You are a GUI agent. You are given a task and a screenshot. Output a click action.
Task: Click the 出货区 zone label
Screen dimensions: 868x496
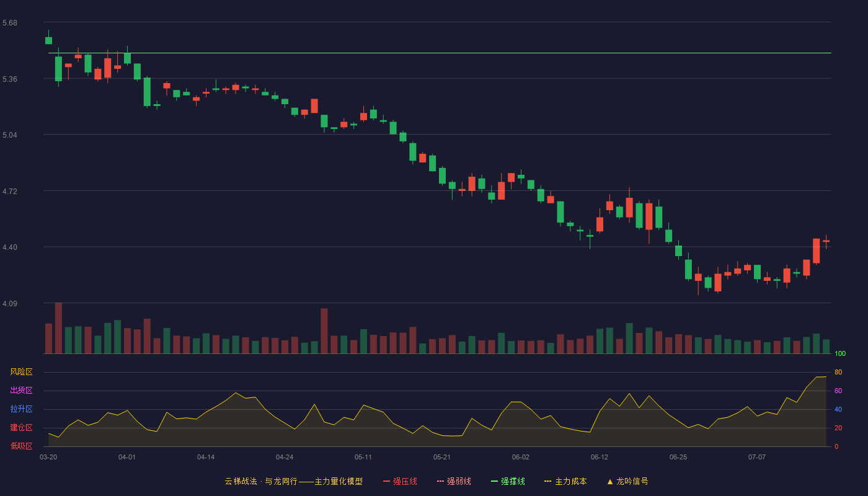pos(21,391)
